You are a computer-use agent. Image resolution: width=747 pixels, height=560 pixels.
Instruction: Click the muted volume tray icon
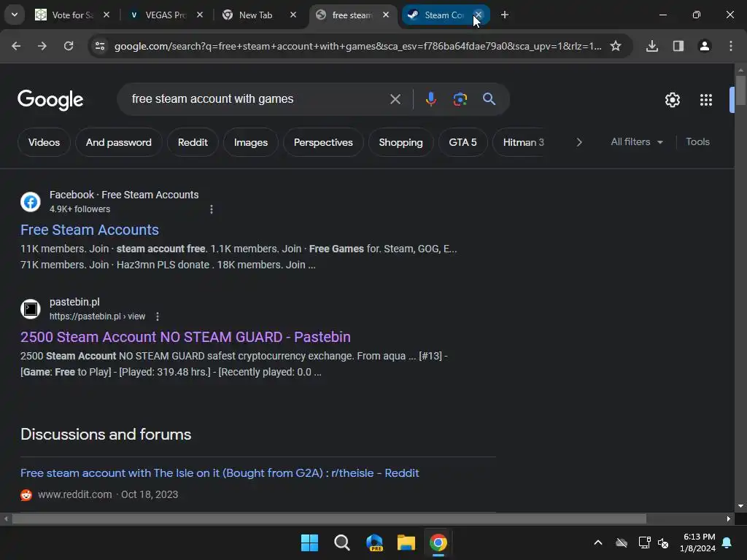tap(663, 542)
